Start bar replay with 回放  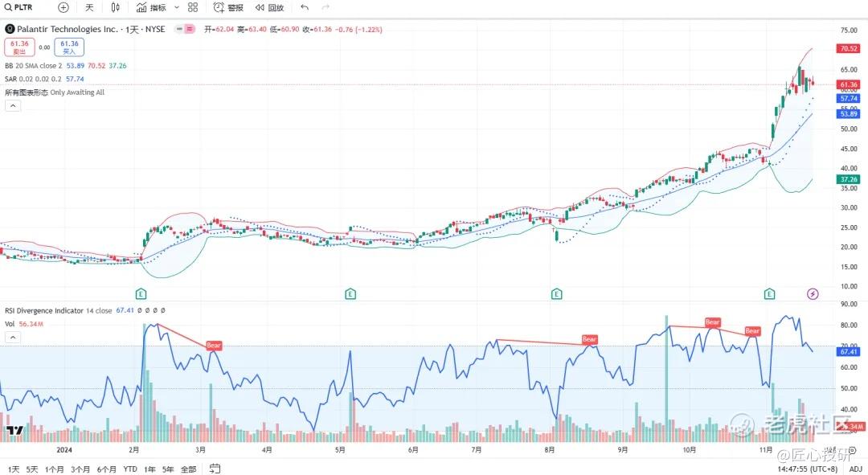(x=269, y=7)
